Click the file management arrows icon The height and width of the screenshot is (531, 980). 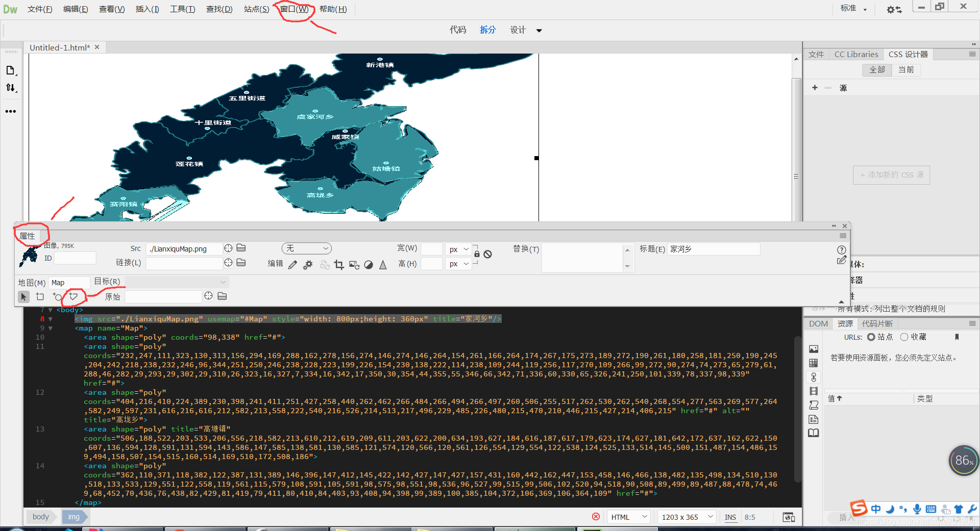[11, 88]
